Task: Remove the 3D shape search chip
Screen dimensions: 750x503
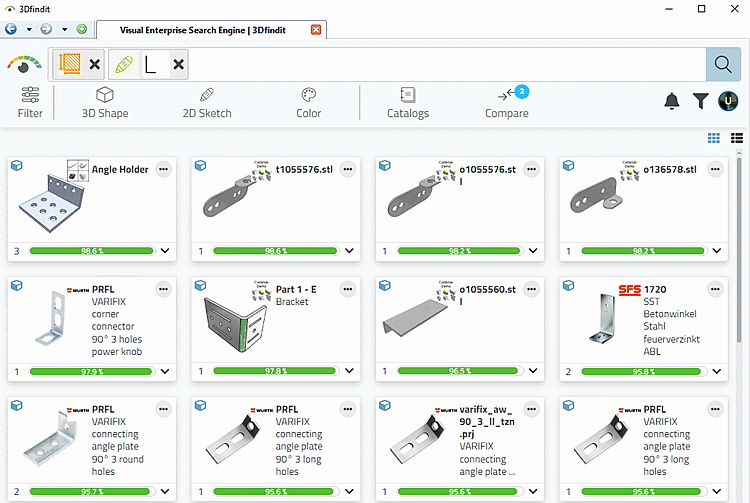Action: 95,64
